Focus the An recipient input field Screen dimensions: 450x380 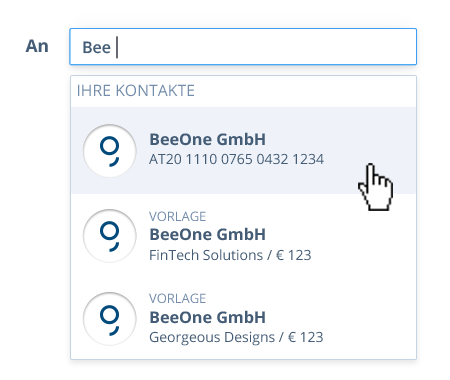243,47
